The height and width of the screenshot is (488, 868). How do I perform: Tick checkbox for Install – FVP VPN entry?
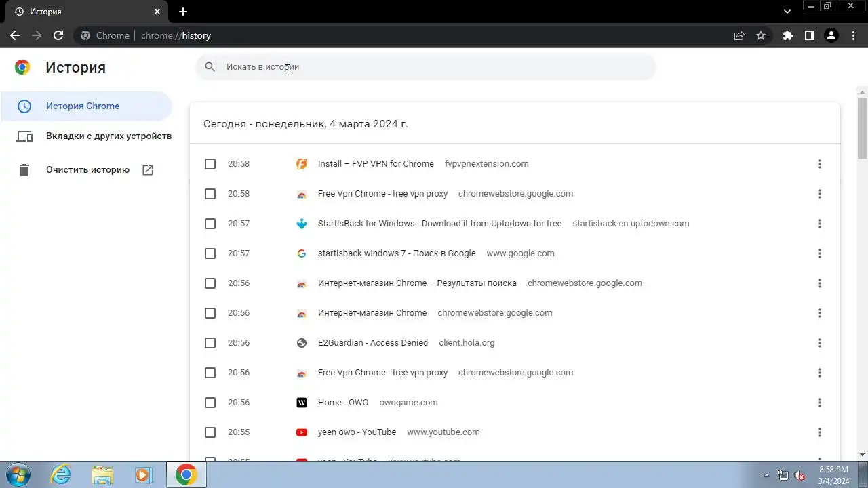pos(210,164)
